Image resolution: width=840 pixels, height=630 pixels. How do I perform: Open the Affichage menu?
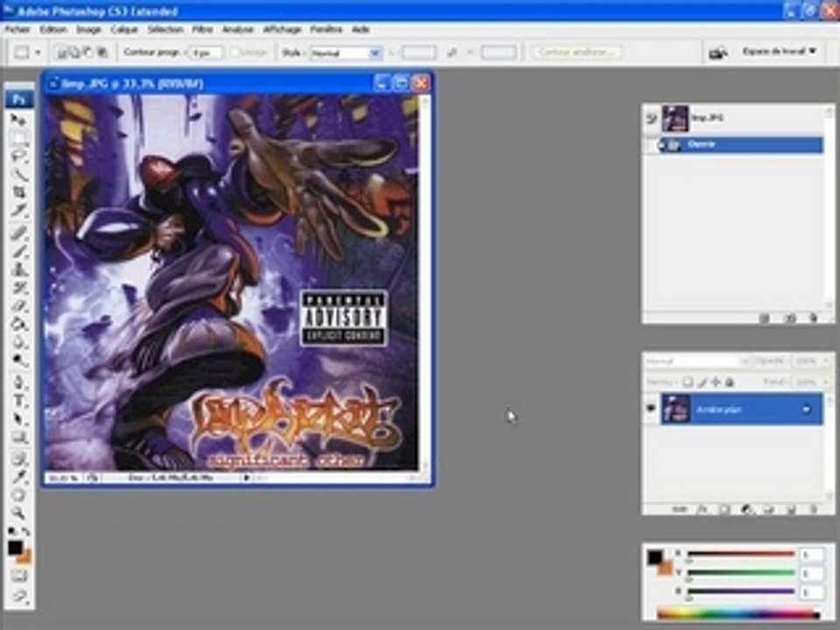(x=283, y=30)
